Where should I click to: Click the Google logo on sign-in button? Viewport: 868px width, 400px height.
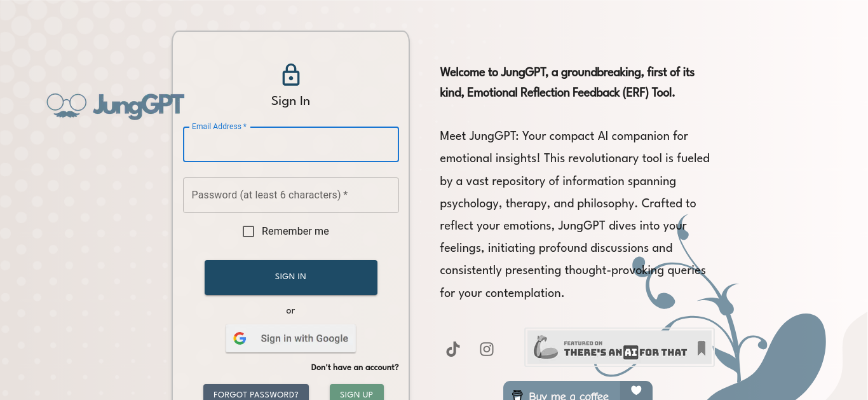(x=240, y=338)
